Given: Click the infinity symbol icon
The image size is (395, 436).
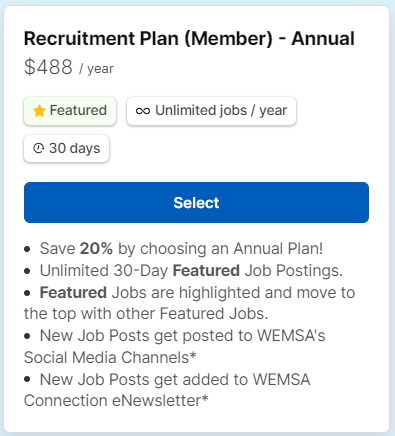Looking at the screenshot, I should (x=143, y=111).
